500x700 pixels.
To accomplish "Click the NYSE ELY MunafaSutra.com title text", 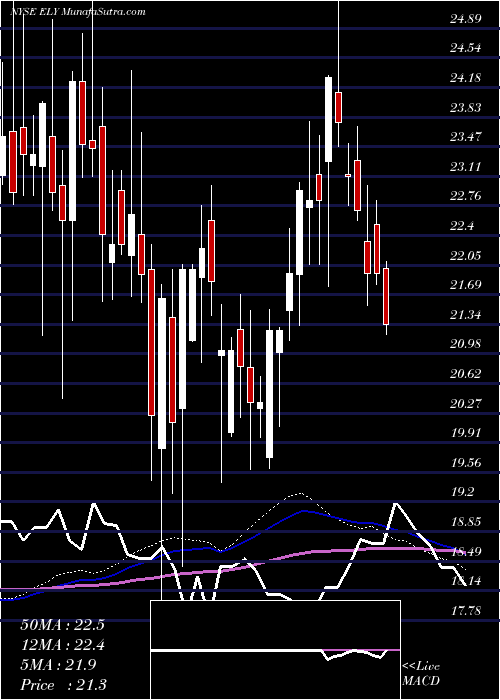I will pos(78,12).
